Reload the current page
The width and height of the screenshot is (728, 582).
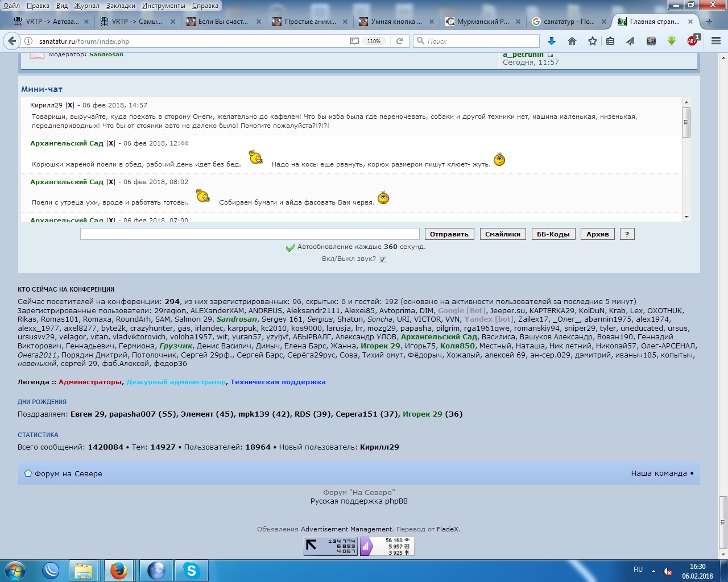point(399,41)
